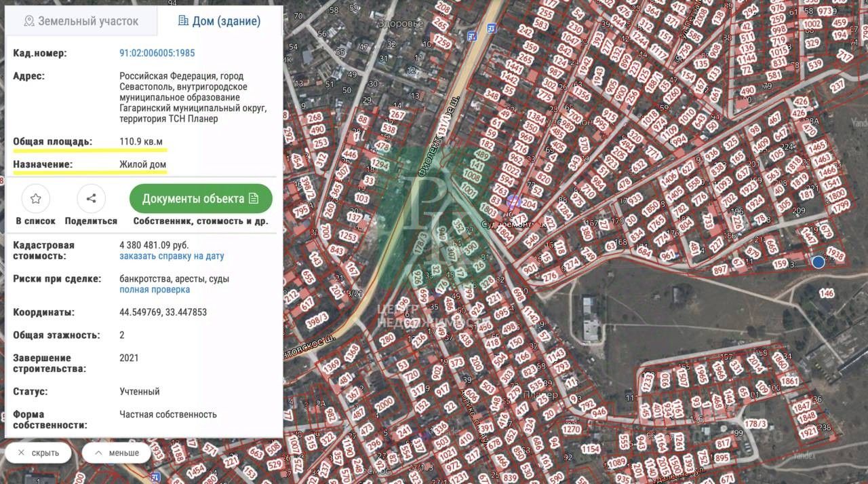868x484 pixels.
Task: Open Документы объекта green button
Action: pos(201,199)
